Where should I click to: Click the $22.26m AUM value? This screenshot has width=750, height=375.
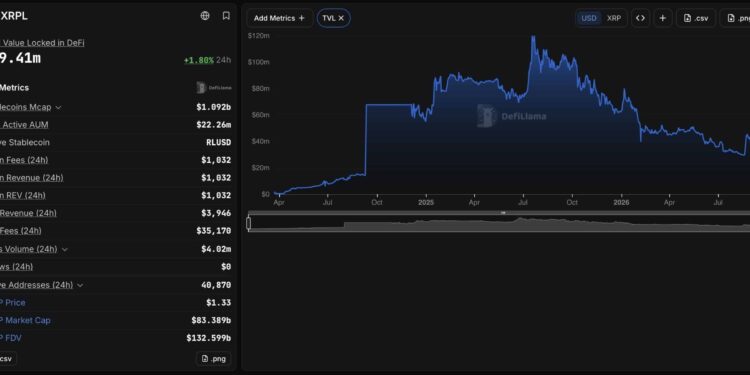(213, 125)
